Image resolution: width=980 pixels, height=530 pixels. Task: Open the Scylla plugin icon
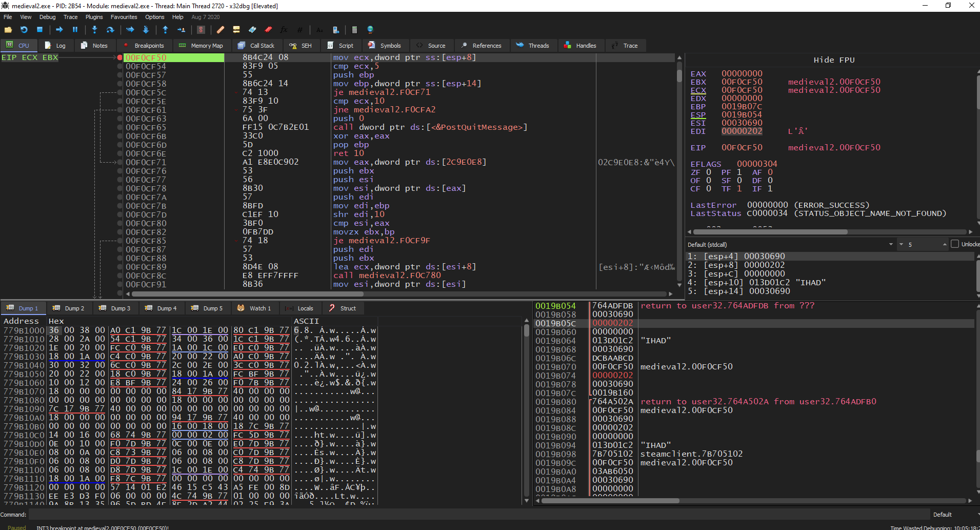click(201, 30)
